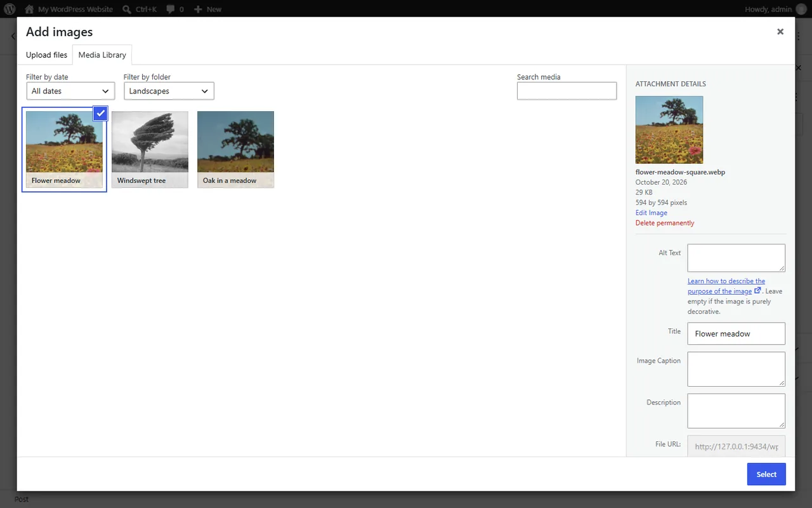Click the Howdy, admin text

coord(768,9)
